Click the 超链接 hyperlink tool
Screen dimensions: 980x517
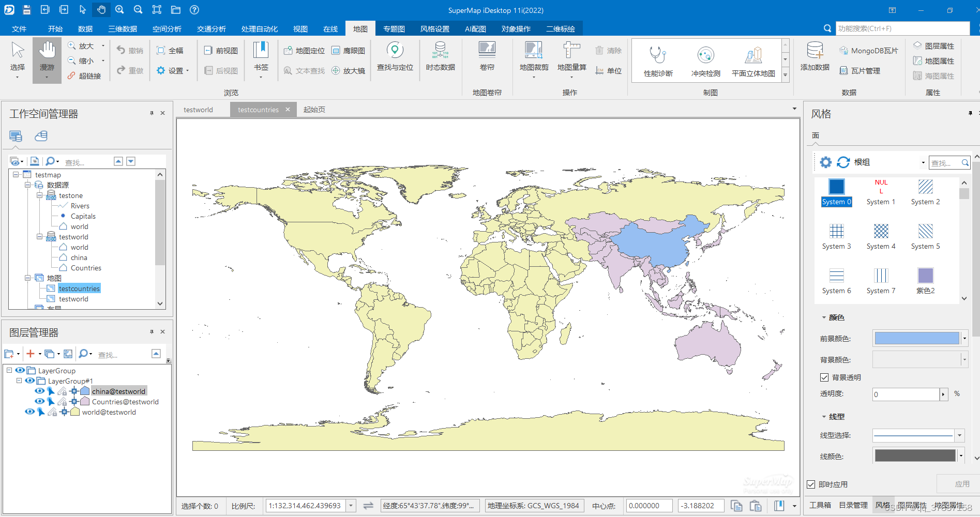coord(84,76)
